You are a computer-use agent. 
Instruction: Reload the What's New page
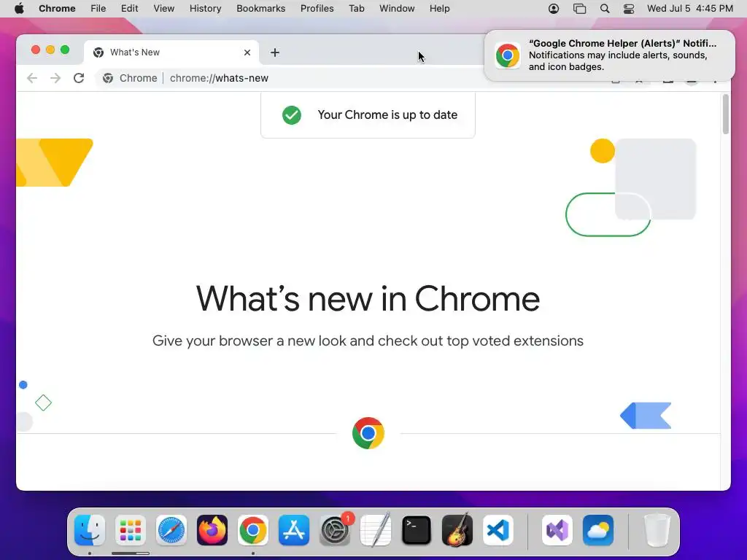79,78
